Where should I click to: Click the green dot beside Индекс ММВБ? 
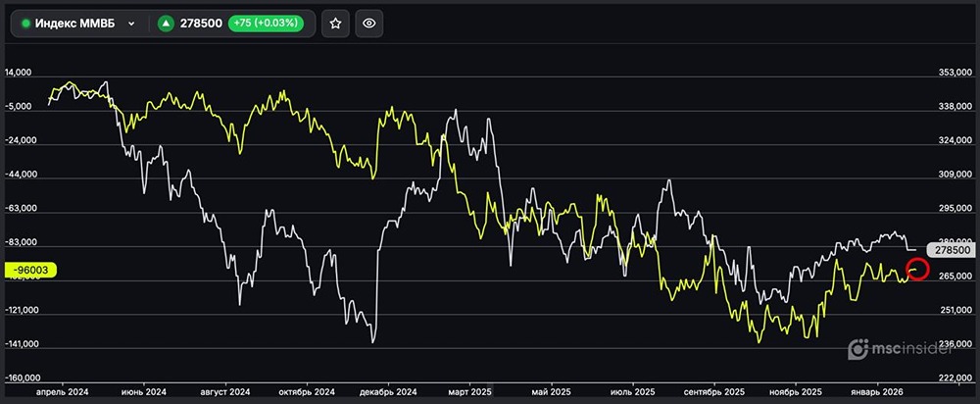pos(25,24)
